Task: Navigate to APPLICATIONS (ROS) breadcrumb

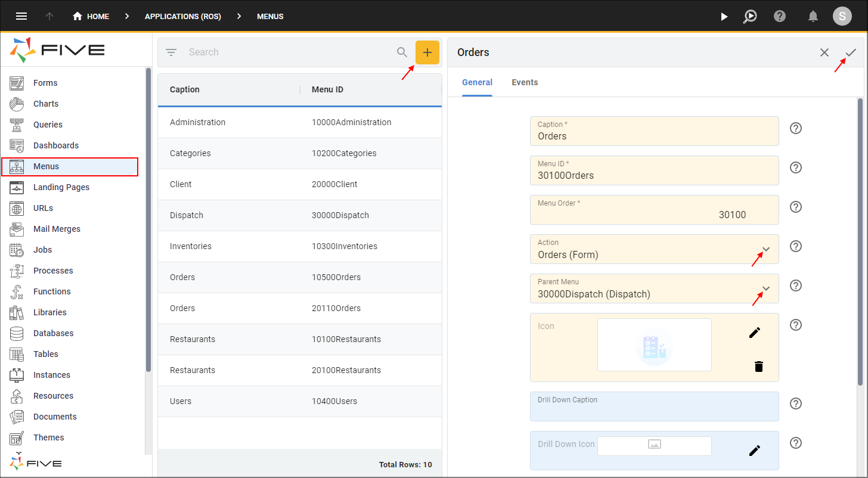Action: [x=183, y=16]
